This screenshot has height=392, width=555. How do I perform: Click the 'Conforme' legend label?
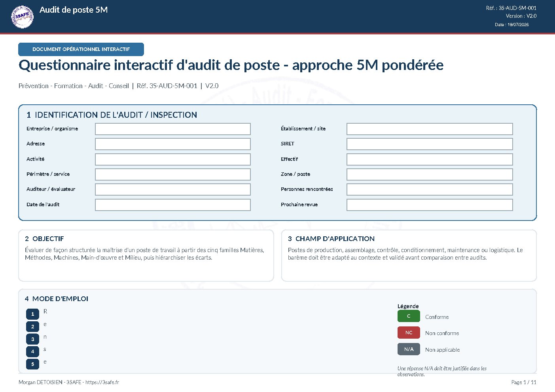click(437, 317)
